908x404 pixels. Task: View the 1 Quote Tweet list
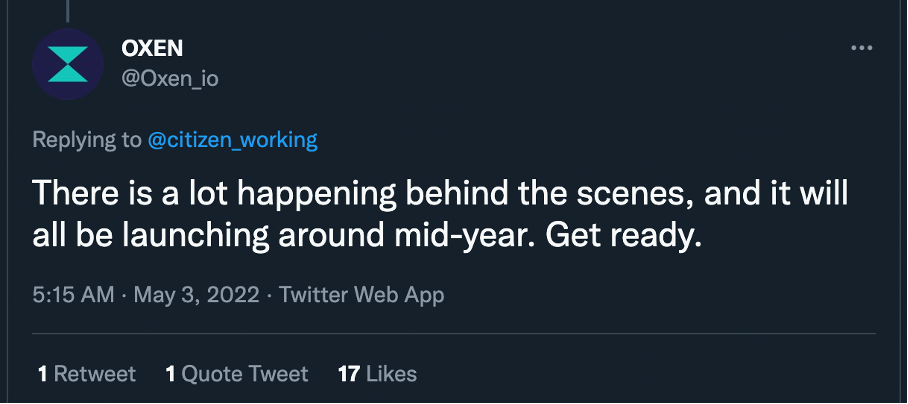coord(237,374)
